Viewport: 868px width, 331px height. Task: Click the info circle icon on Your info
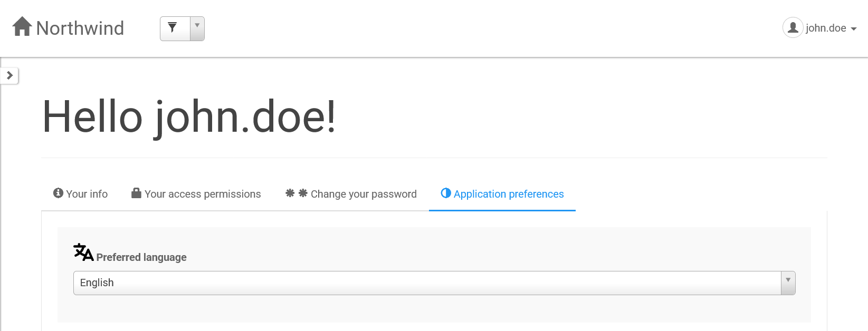click(58, 193)
